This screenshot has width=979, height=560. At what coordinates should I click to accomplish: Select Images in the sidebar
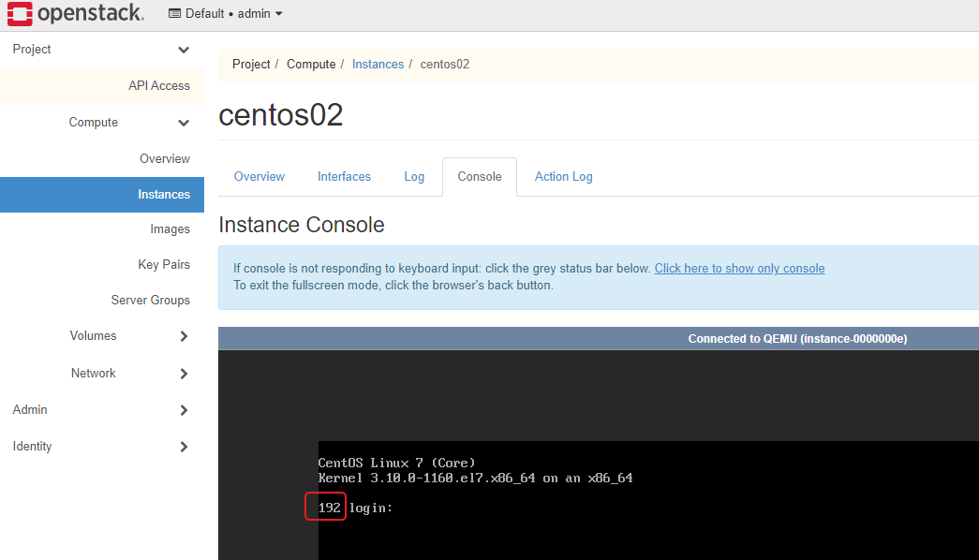(170, 229)
